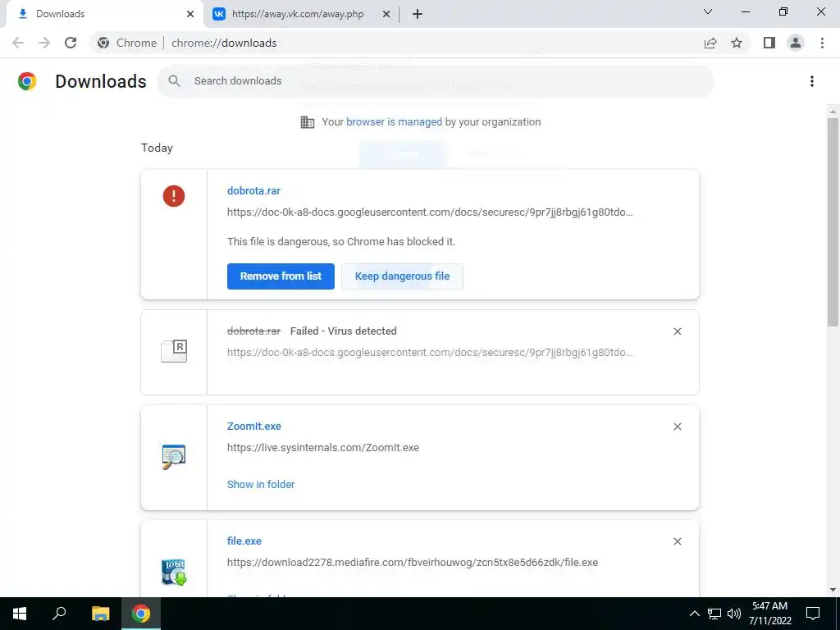840x630 pixels.
Task: Click the RAR file icon of failed dobrota.rar
Action: [x=174, y=351]
